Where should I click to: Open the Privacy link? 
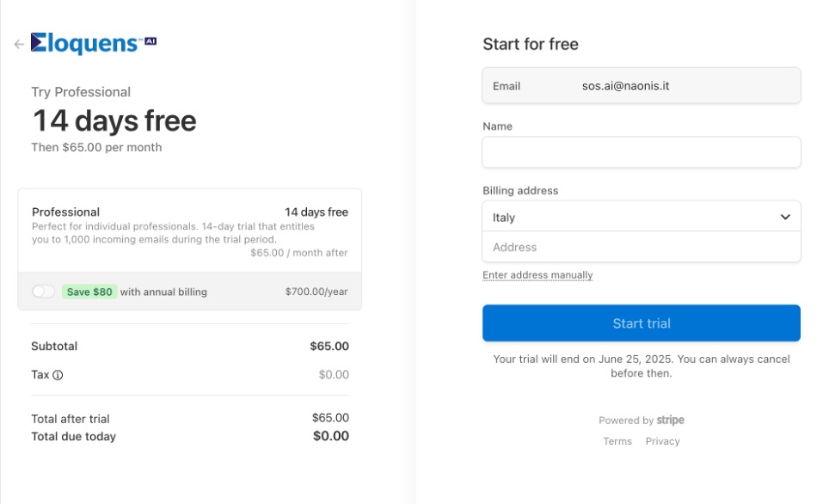[662, 441]
